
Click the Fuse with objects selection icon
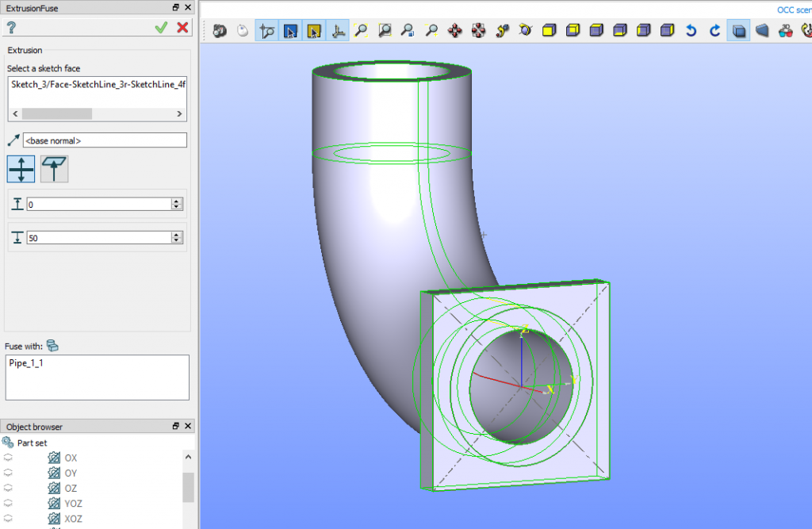click(52, 346)
